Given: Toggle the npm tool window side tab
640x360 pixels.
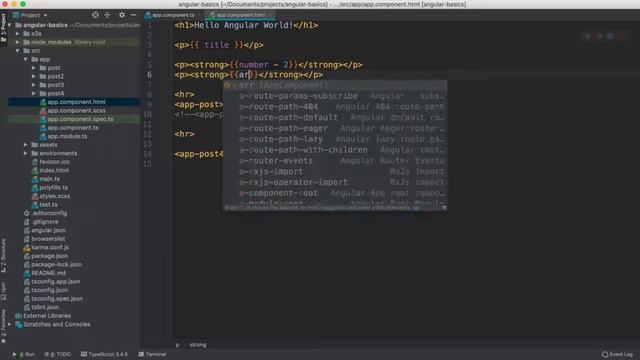Looking at the screenshot, I should 3,291.
